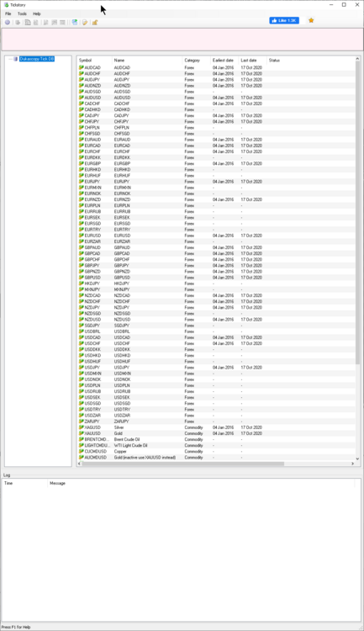Screen dimensions: 364x631
Task: Click the scroll down arrow of symbol list
Action: (357, 459)
